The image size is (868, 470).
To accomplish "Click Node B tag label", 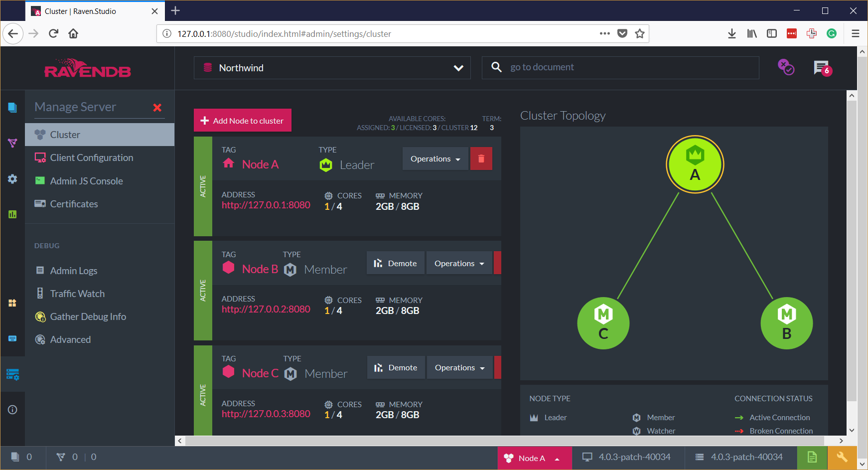I will click(260, 269).
